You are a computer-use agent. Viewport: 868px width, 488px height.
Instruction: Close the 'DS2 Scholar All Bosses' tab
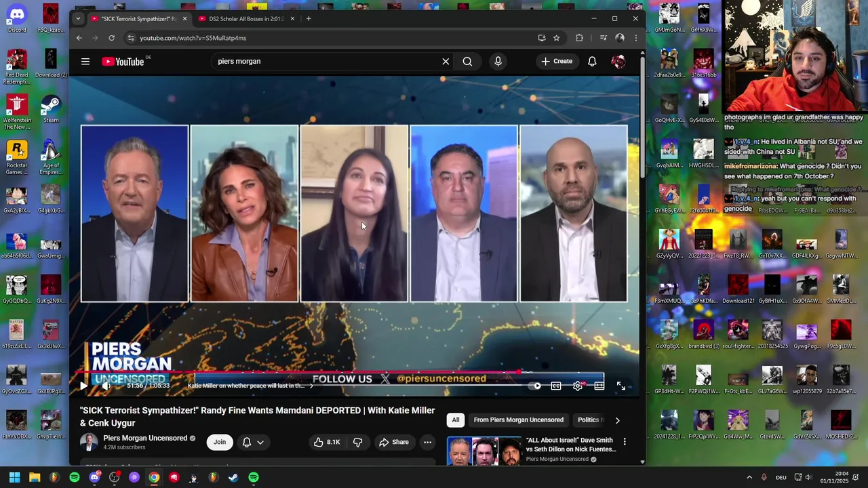coord(292,19)
